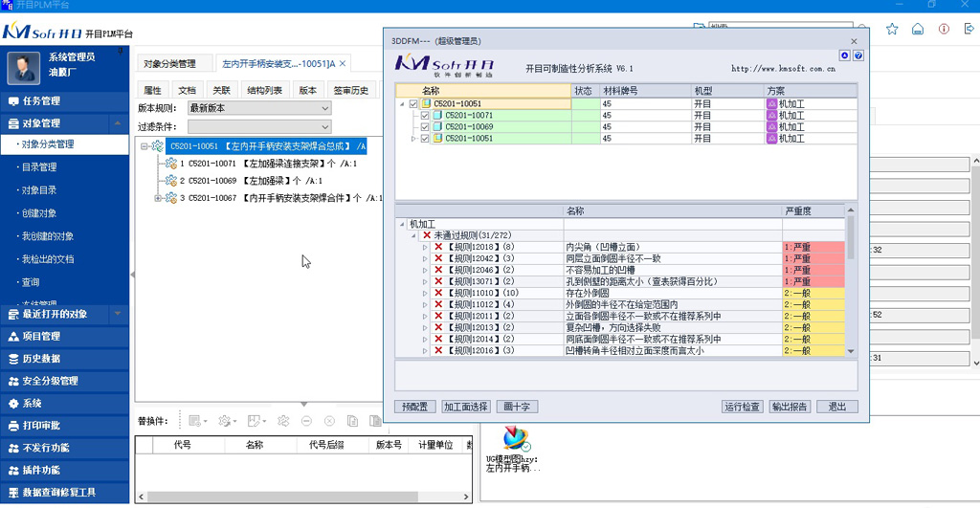Uncheck the top C5201-10051 checkbox in DFM list
Screen dimensions: 980x508
(x=413, y=103)
